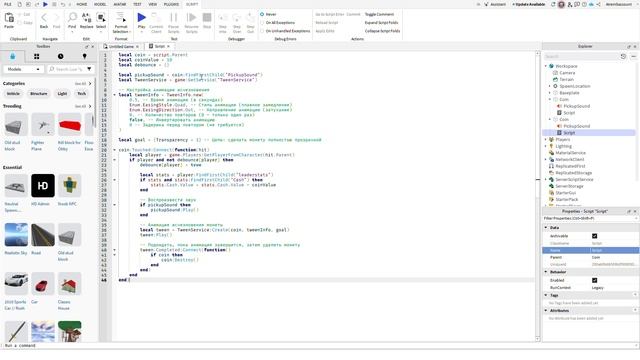Click the Back navigation arrow

[x=44, y=18]
